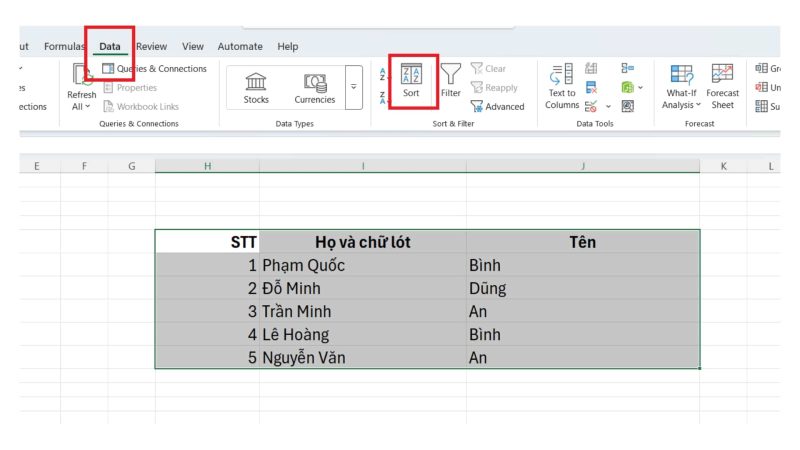Select STT cell with number 5
The height and width of the screenshot is (450, 800).
click(208, 357)
